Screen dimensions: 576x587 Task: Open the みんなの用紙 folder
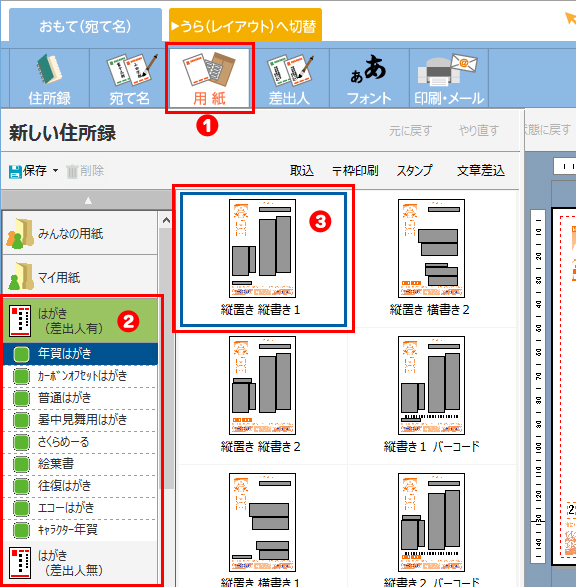point(80,233)
